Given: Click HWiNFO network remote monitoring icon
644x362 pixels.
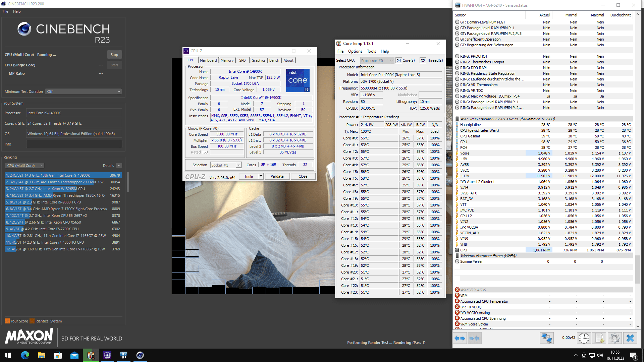Looking at the screenshot, I should (546, 338).
